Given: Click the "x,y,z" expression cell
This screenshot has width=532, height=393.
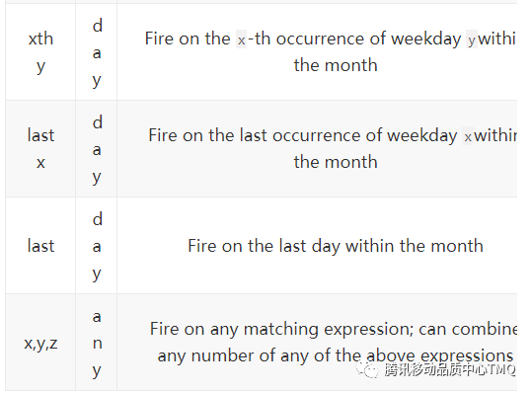Looking at the screenshot, I should (40, 343).
